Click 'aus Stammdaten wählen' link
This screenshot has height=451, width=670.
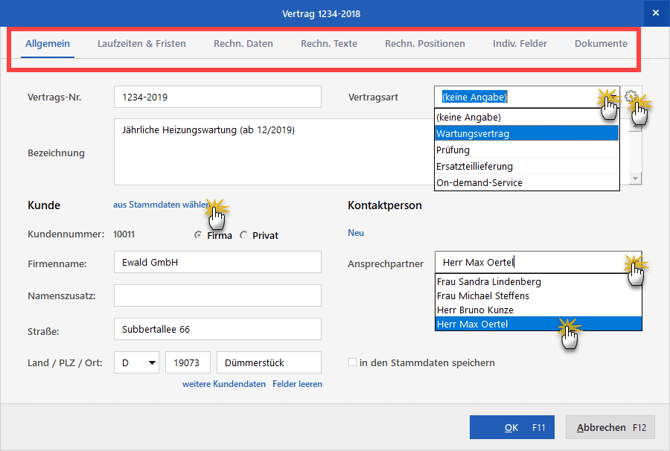[160, 205]
